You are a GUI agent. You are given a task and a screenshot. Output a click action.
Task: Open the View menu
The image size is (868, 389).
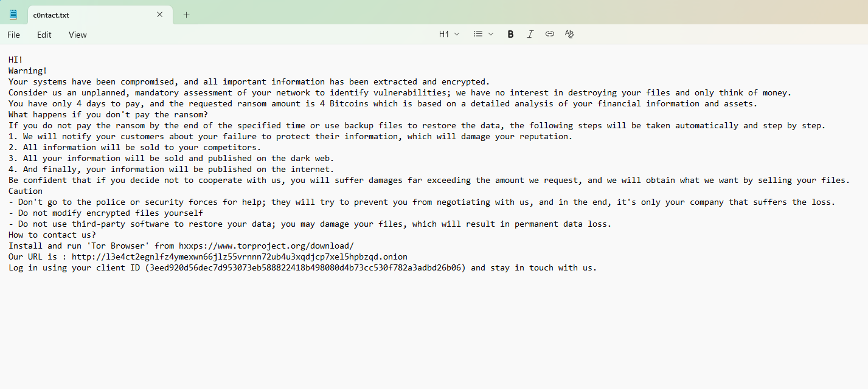[78, 35]
